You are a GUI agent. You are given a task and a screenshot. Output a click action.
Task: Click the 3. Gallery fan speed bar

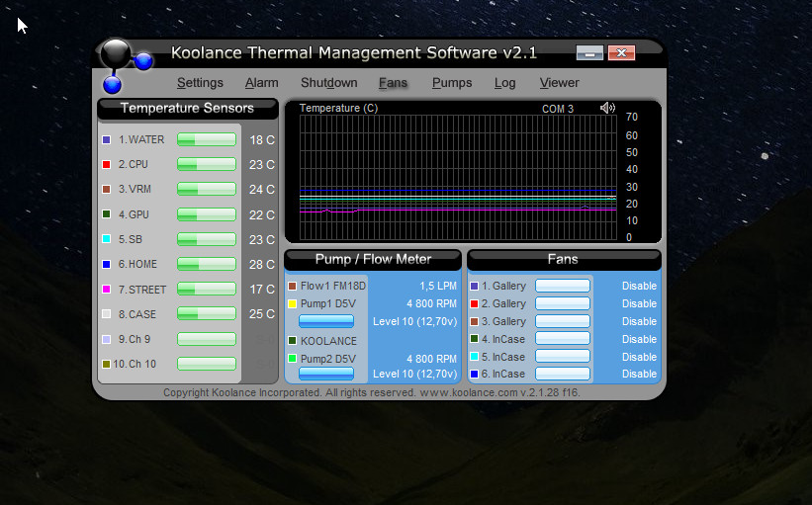(x=563, y=321)
